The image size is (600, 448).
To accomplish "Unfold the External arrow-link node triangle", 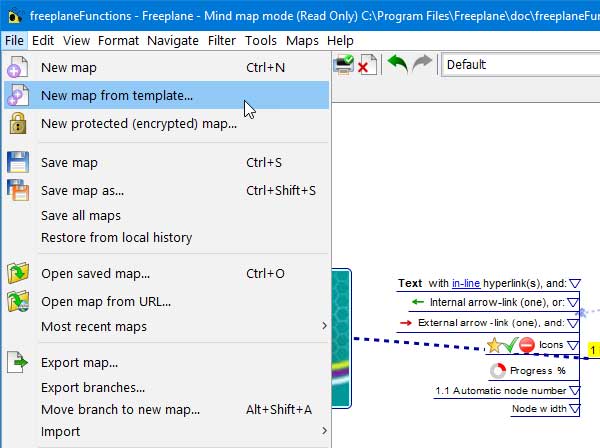I will pyautogui.click(x=573, y=323).
